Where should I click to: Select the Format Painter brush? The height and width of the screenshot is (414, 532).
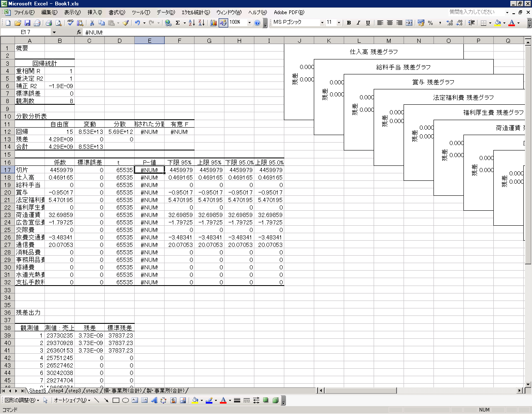point(126,23)
